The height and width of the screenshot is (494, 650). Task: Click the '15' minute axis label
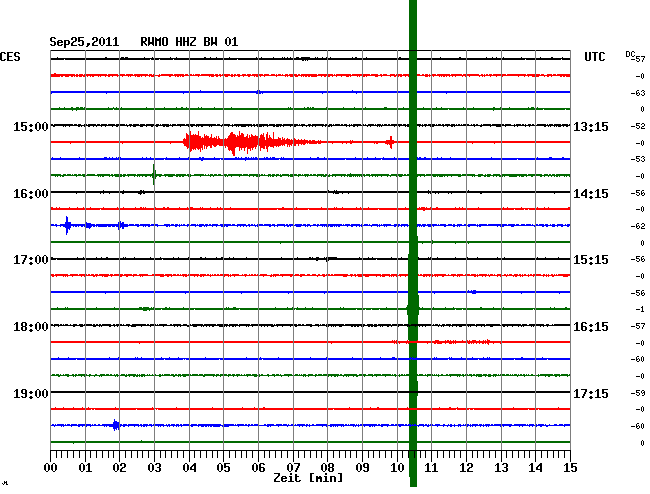[x=570, y=468]
